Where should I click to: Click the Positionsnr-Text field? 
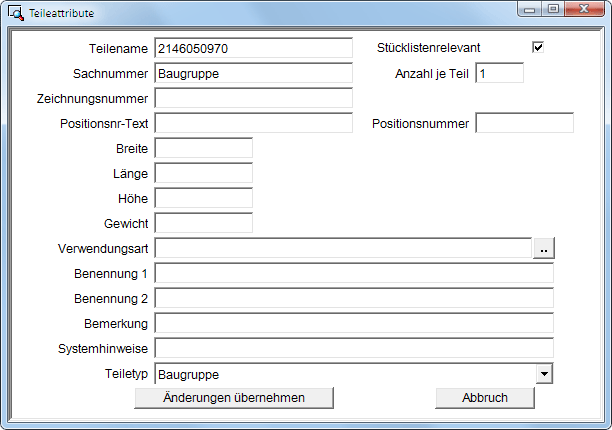click(253, 123)
